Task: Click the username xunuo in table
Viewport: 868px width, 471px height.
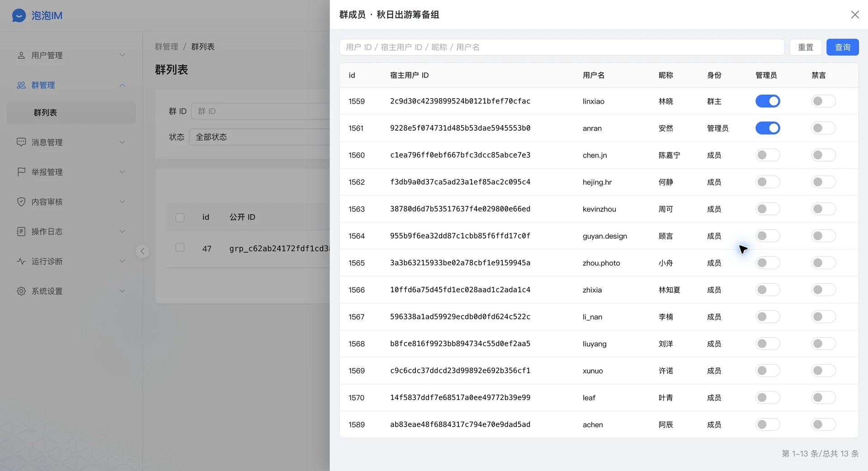Action: pos(593,371)
